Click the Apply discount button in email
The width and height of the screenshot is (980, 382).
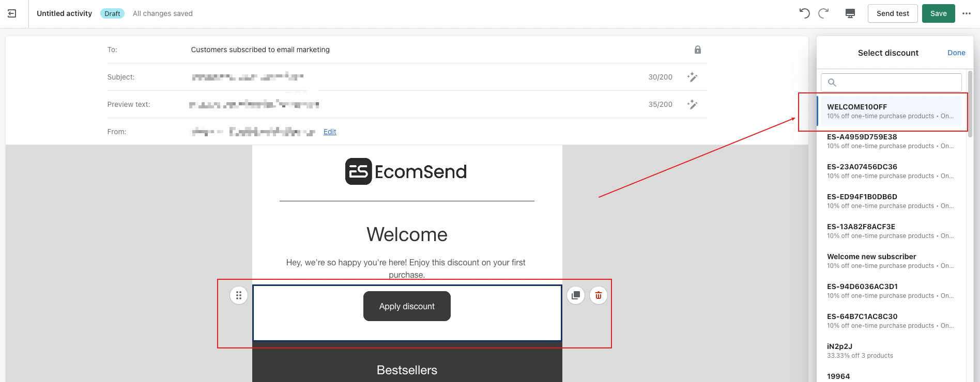[407, 306]
